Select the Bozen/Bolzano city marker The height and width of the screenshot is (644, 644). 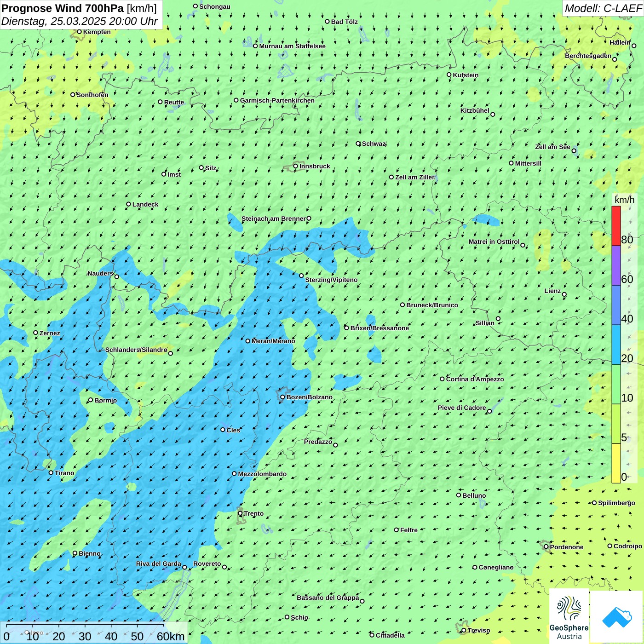(x=282, y=397)
